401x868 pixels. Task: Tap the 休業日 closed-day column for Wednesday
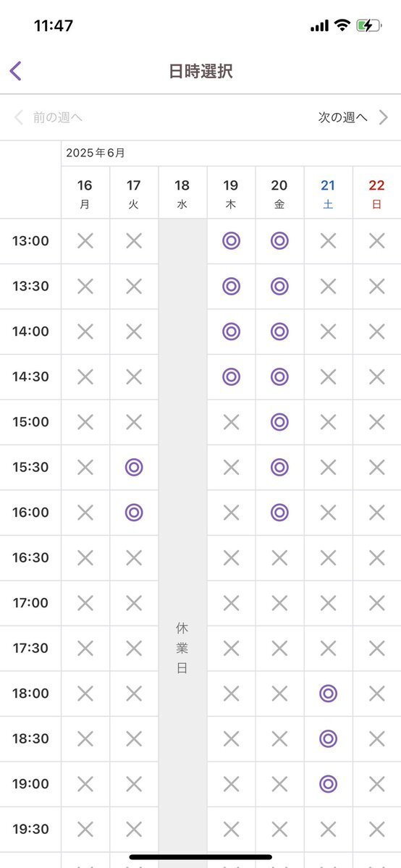click(x=182, y=648)
